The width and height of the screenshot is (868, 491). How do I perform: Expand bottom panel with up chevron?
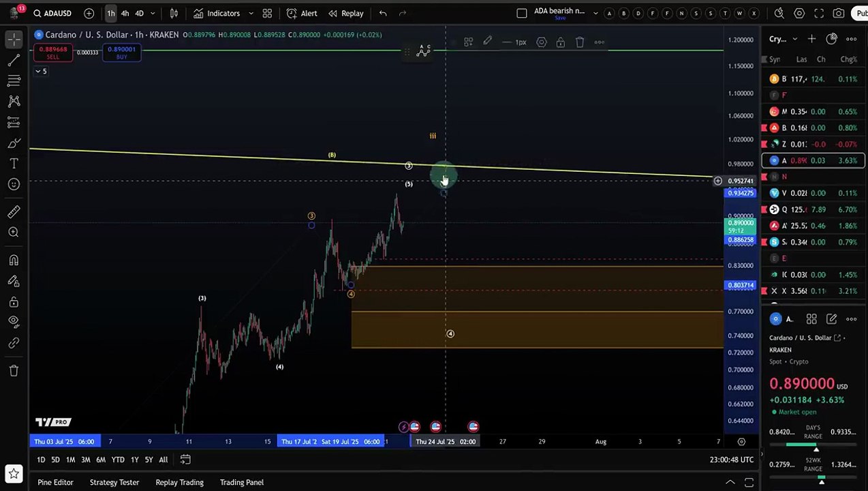pos(730,482)
